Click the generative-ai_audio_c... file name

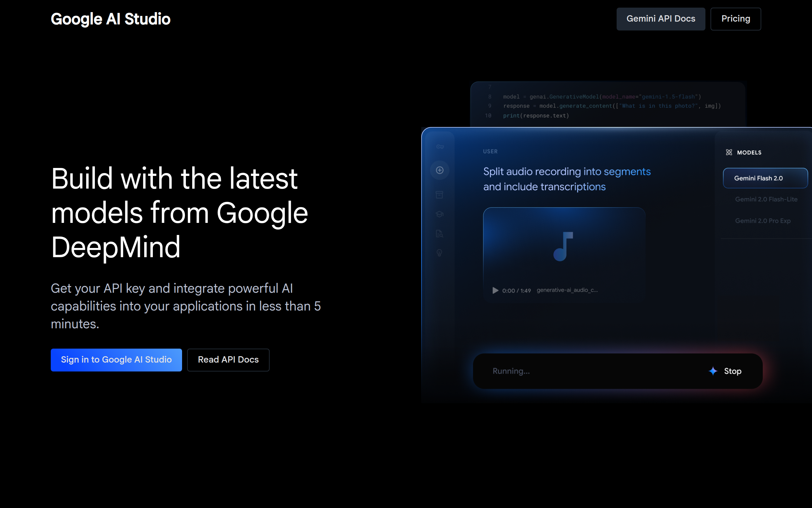(567, 290)
